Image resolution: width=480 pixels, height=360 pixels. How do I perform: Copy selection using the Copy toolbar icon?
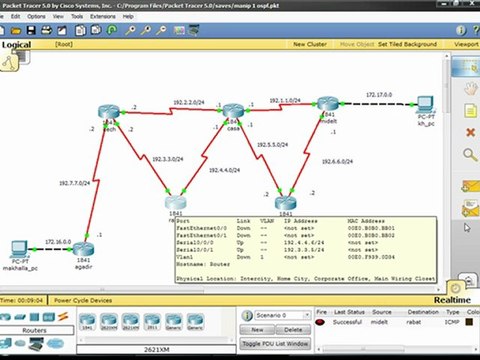[80, 31]
